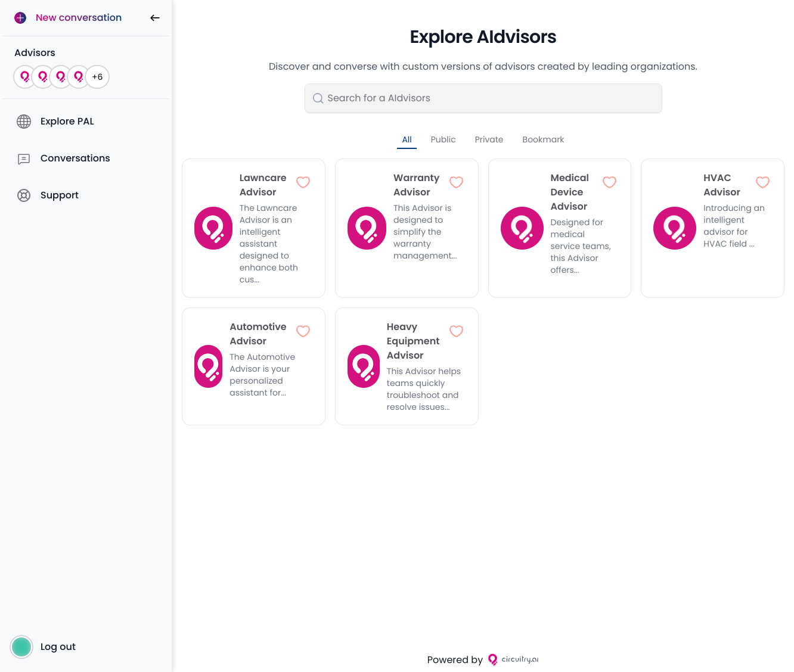Open Conversations in sidebar
Image resolution: width=794 pixels, height=672 pixels.
(75, 158)
